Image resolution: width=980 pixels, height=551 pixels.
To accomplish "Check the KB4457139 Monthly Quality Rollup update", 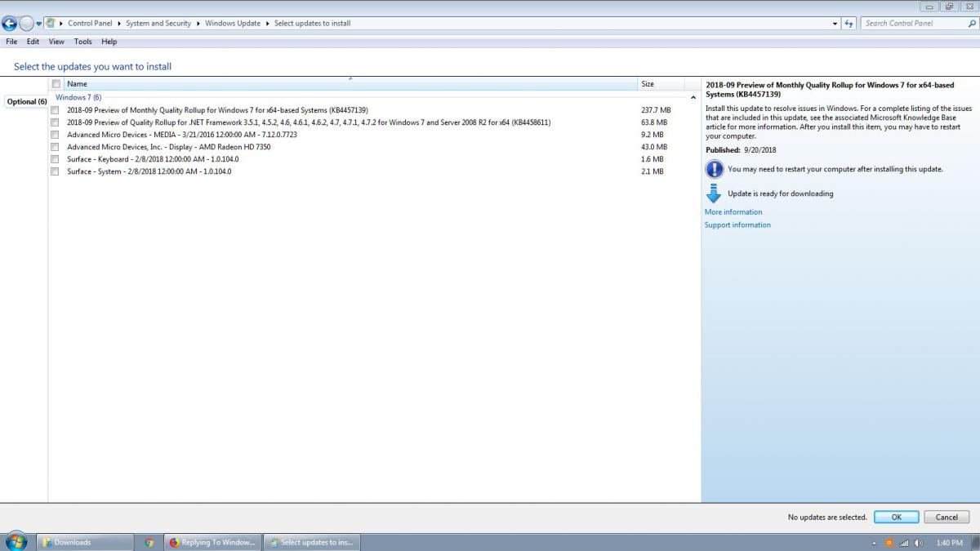I will coord(55,110).
